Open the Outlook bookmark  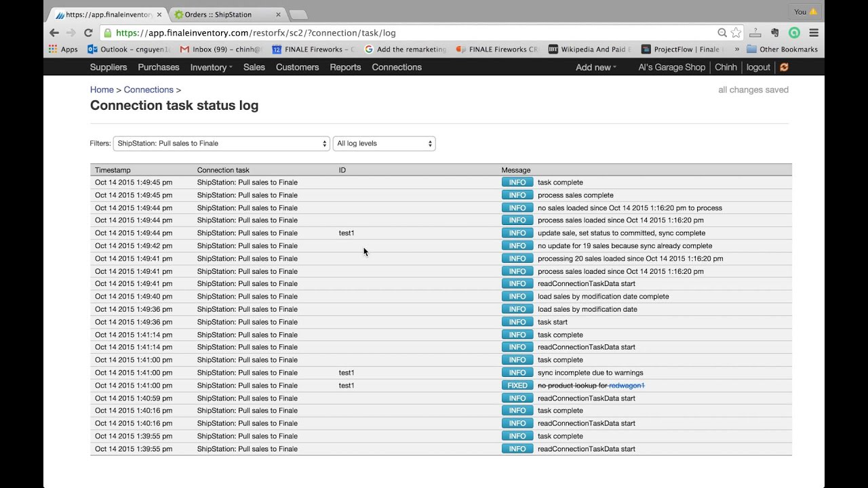pyautogui.click(x=129, y=49)
